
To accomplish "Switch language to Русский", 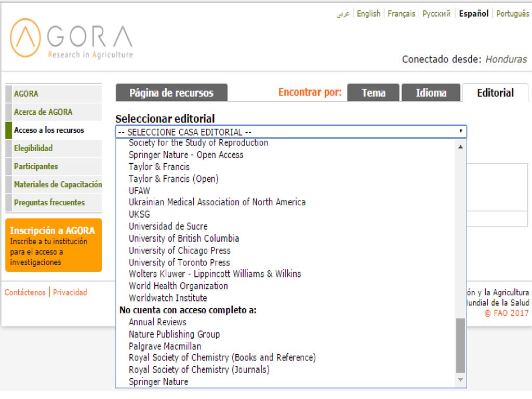I will pyautogui.click(x=436, y=14).
